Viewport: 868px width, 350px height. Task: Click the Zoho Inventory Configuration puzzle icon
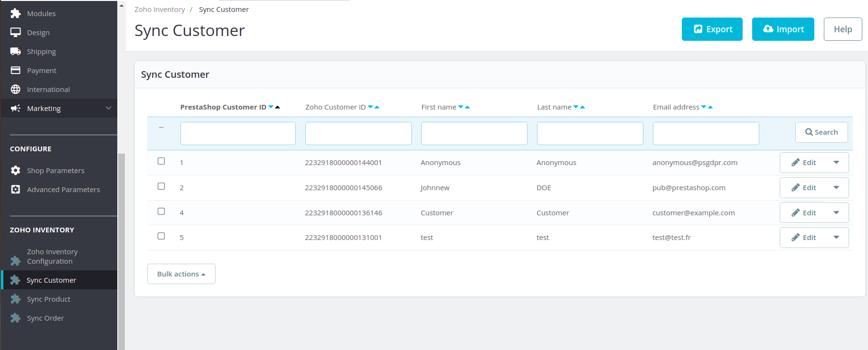(x=16, y=261)
